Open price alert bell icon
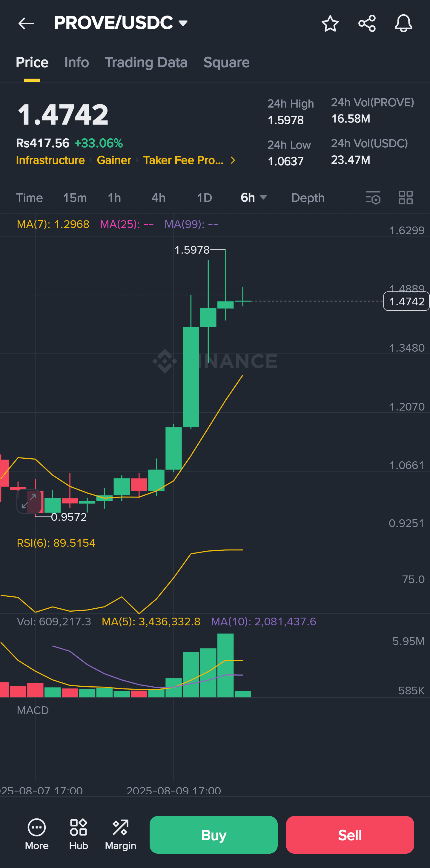This screenshot has height=868, width=430. (403, 24)
